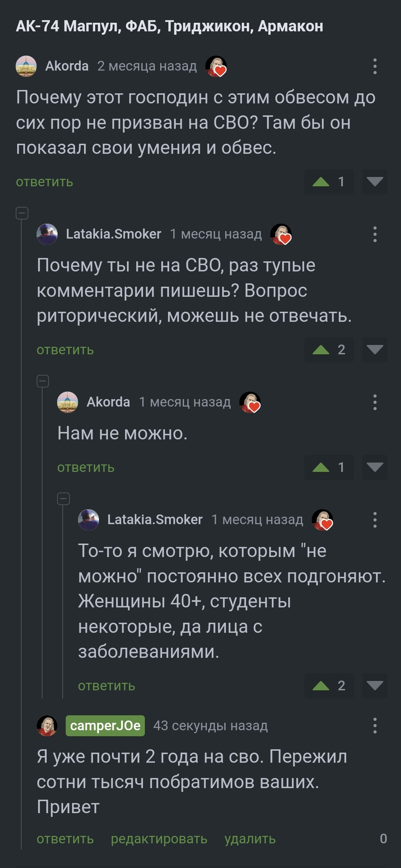The width and height of the screenshot is (401, 868).
Task: Collapse replies under Latakia.Smoker's first comment
Action: point(43,381)
